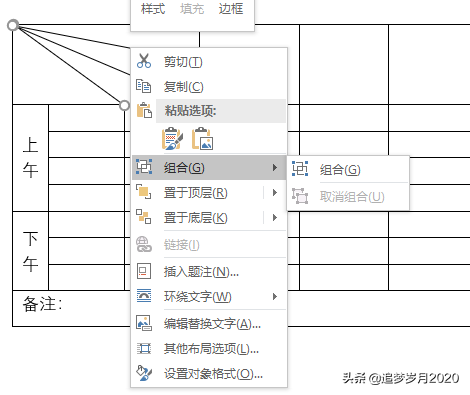Viewport: 470px width, 395px height.
Task: Select Keep Source Formatting paste icon
Action: [172, 138]
